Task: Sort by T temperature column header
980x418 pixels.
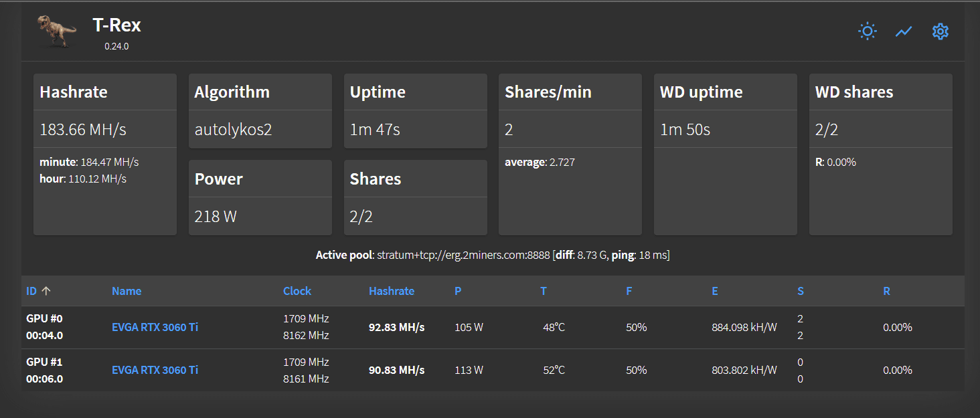Action: click(544, 291)
